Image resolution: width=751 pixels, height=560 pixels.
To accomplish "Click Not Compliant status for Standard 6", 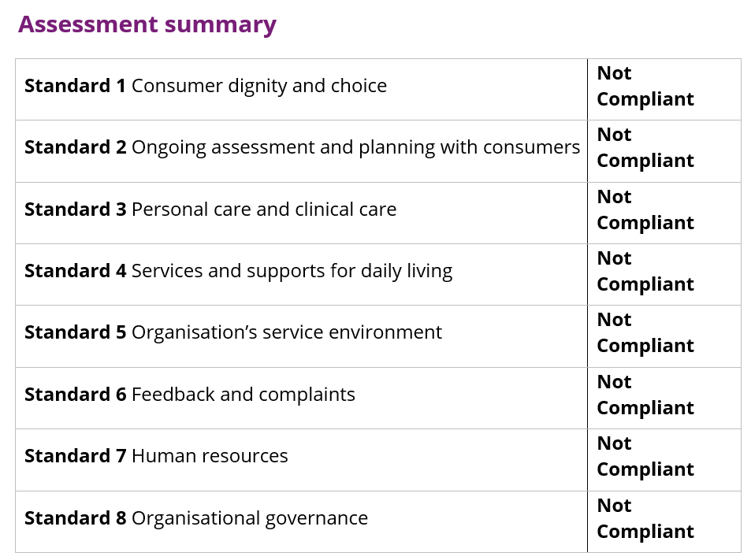I will (x=645, y=395).
